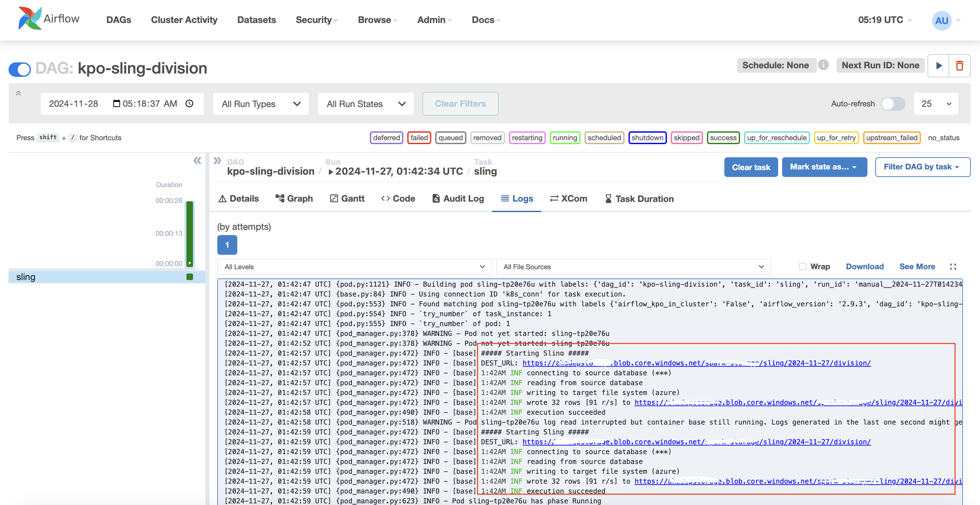The image size is (980, 505).
Task: Click the shutdown state legend badge
Action: [647, 138]
